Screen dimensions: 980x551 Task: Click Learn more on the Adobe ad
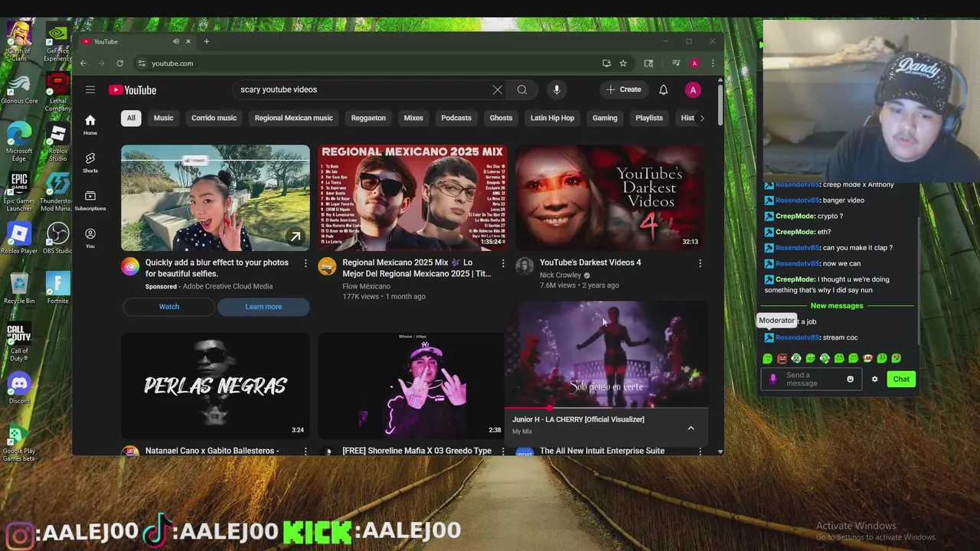coord(263,307)
